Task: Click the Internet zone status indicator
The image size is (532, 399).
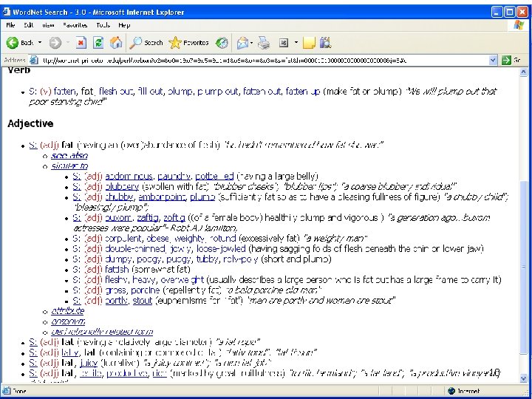Action: click(x=463, y=391)
